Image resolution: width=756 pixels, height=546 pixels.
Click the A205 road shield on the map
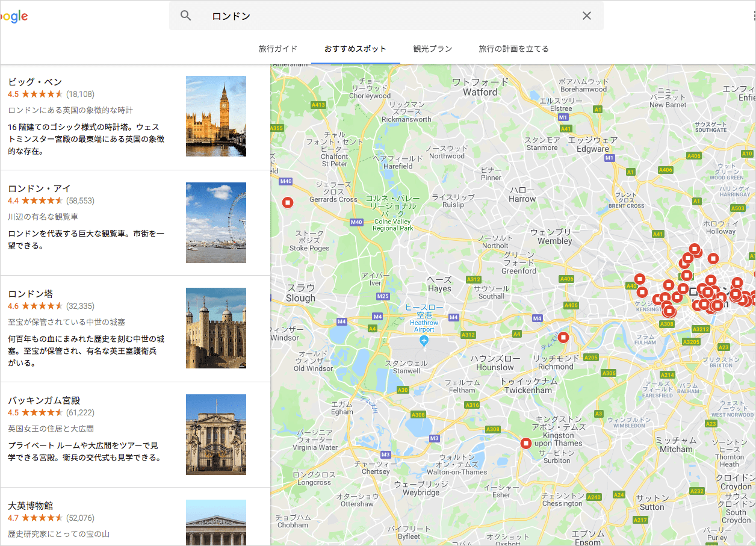(591, 358)
